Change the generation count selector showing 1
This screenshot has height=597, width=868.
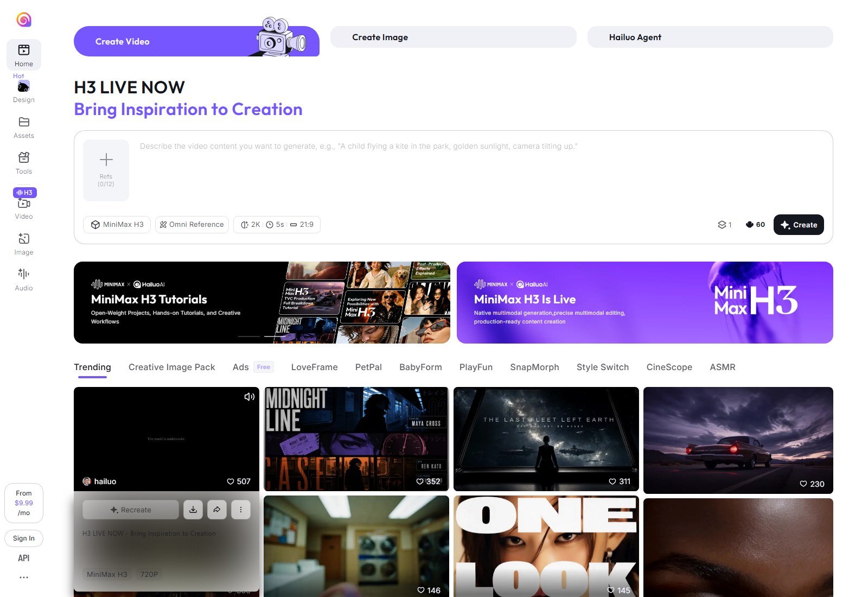coord(725,225)
